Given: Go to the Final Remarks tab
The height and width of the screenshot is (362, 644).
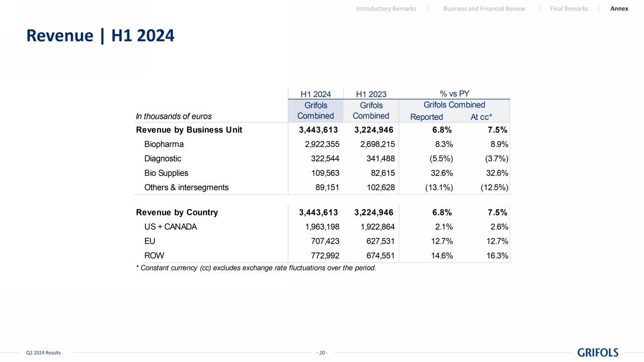Looking at the screenshot, I should [x=569, y=8].
